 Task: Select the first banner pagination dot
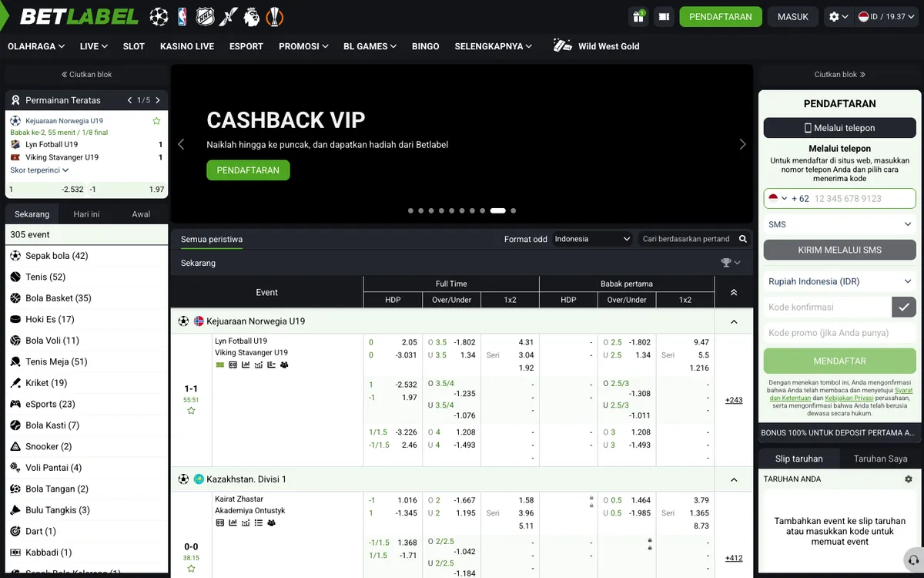pyautogui.click(x=410, y=210)
